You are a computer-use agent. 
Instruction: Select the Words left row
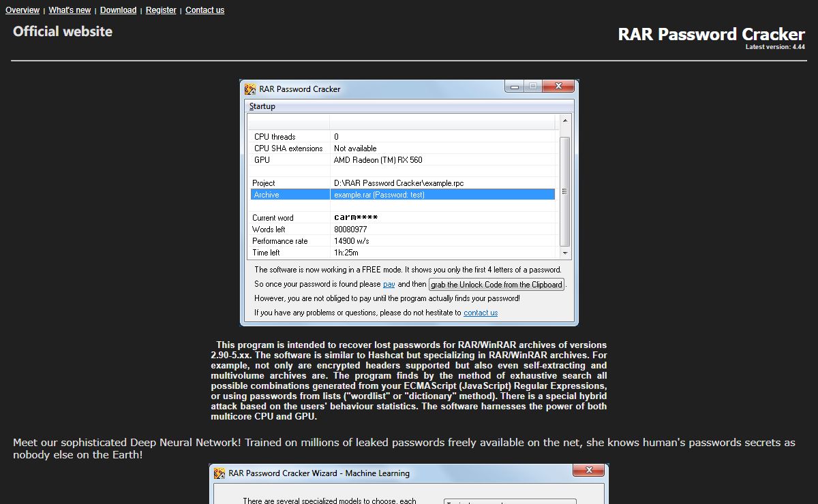[403, 230]
